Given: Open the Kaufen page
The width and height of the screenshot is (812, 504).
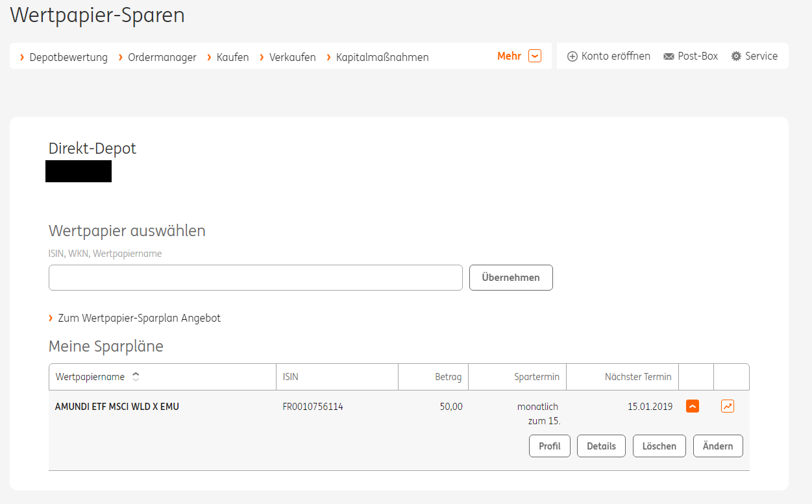Looking at the screenshot, I should click(233, 57).
